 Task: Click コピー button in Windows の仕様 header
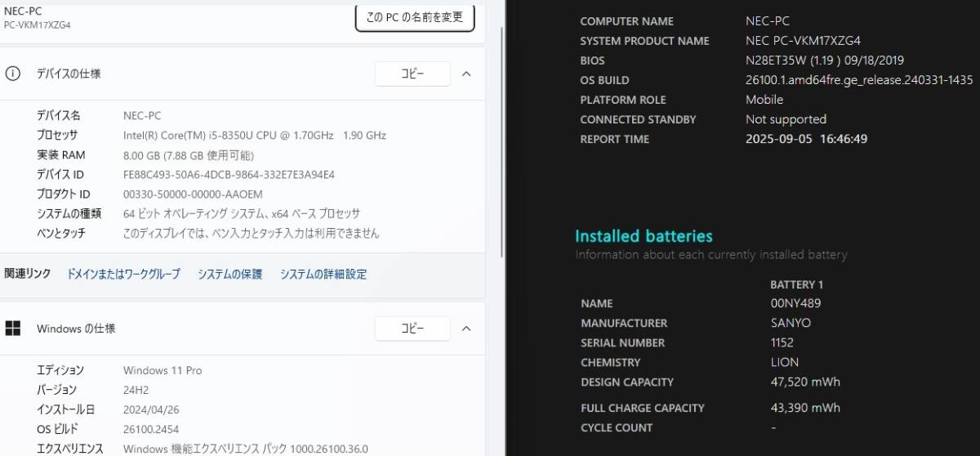(412, 329)
